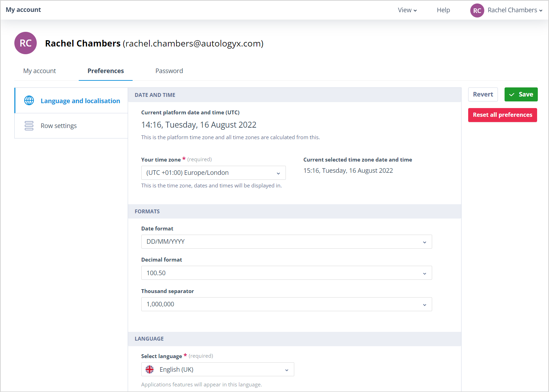Click the Select language label
This screenshot has width=549, height=392.
pos(162,356)
